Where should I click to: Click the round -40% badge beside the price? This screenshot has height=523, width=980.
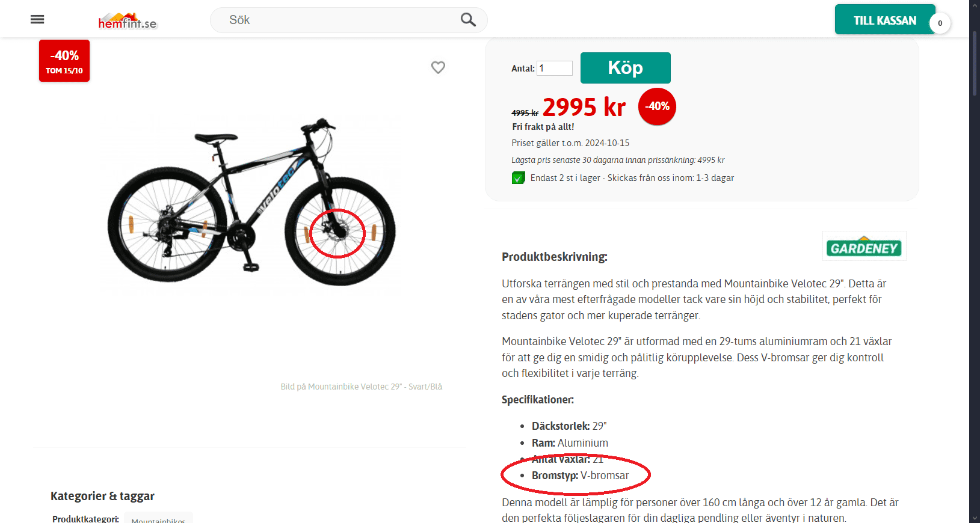click(x=657, y=106)
